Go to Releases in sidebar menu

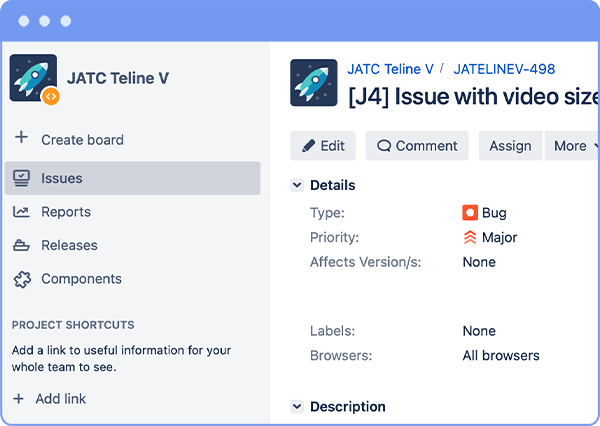[69, 245]
